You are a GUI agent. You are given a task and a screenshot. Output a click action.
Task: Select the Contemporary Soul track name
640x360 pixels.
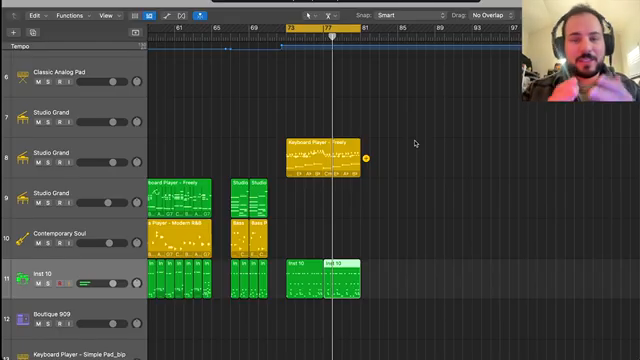tap(60, 233)
